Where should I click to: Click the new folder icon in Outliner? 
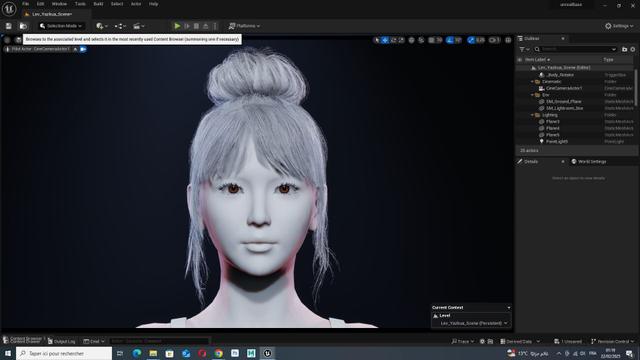624,49
